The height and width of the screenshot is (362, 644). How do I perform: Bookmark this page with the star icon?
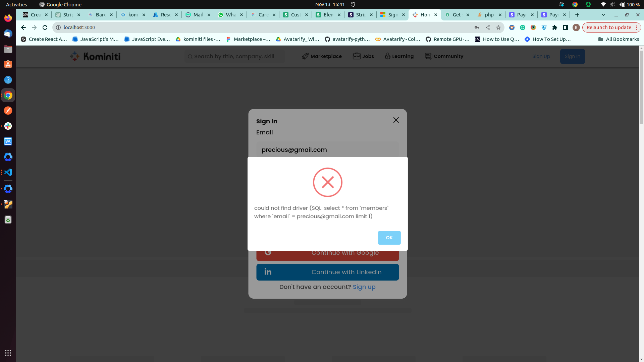click(x=498, y=27)
